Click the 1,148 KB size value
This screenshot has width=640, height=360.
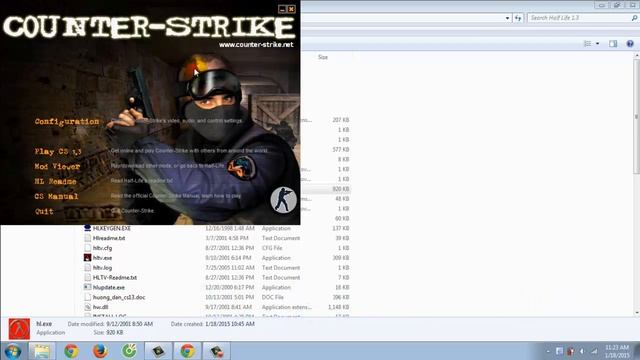(x=339, y=307)
